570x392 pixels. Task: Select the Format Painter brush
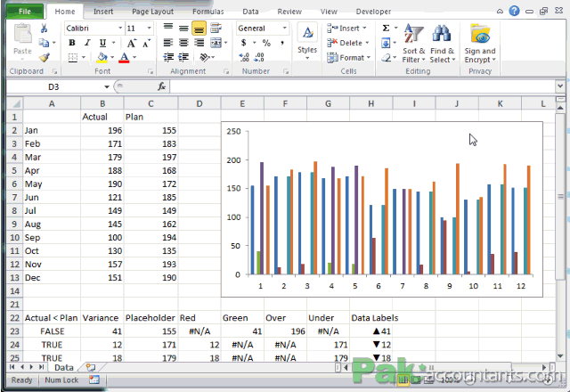pos(44,57)
